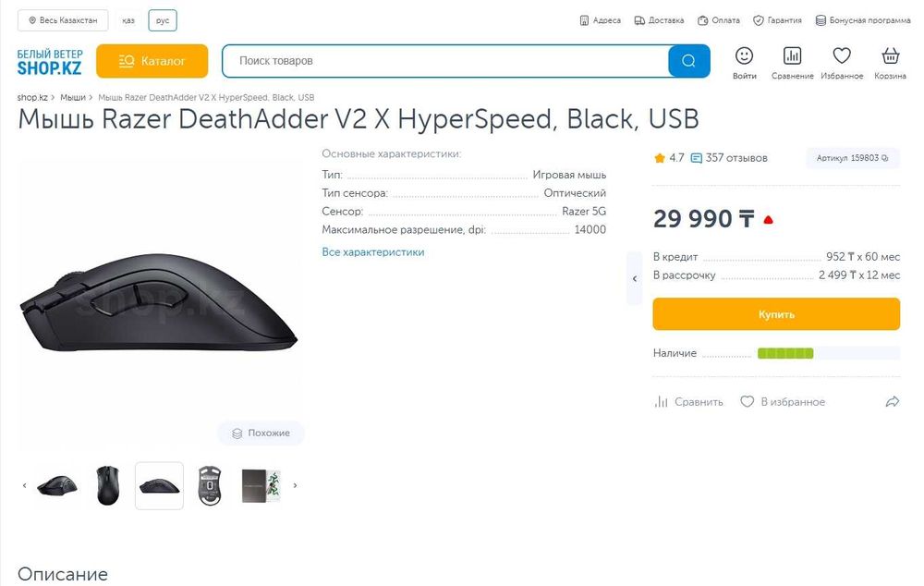This screenshot has width=924, height=586.
Task: Add product to В избранное
Action: pos(782,402)
